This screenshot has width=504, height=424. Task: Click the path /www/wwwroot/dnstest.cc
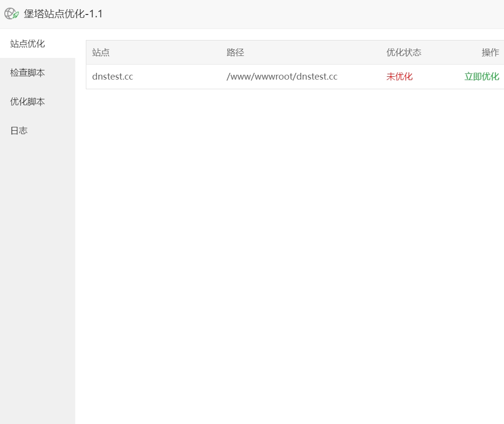point(281,76)
